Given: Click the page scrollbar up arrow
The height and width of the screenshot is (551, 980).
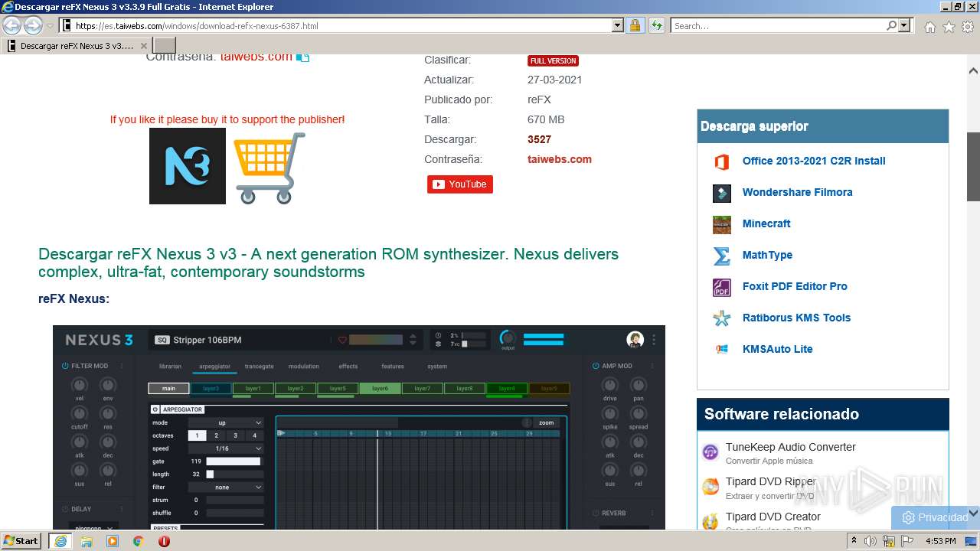Looking at the screenshot, I should 973,70.
